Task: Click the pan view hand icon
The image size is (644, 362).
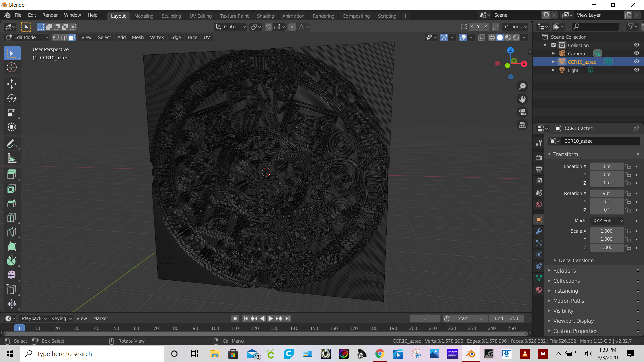Action: pyautogui.click(x=522, y=99)
